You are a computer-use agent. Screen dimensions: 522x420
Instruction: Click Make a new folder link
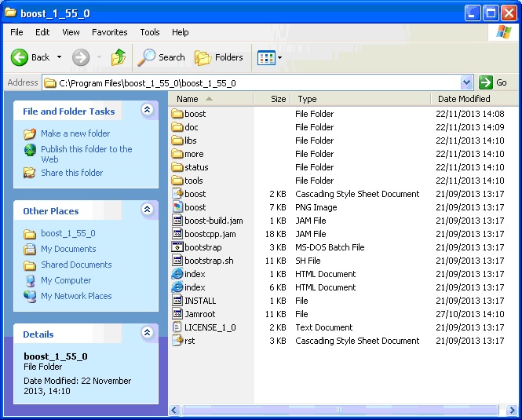pos(75,133)
